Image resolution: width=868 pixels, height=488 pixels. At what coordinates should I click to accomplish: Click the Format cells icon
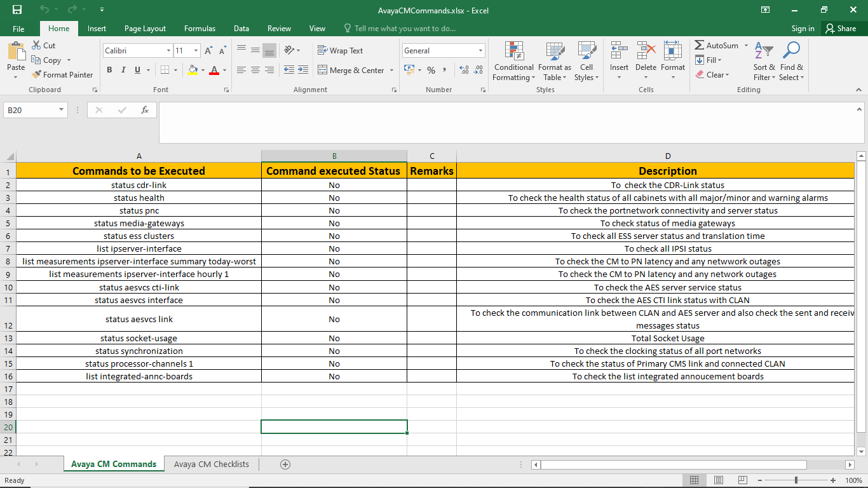click(x=673, y=51)
